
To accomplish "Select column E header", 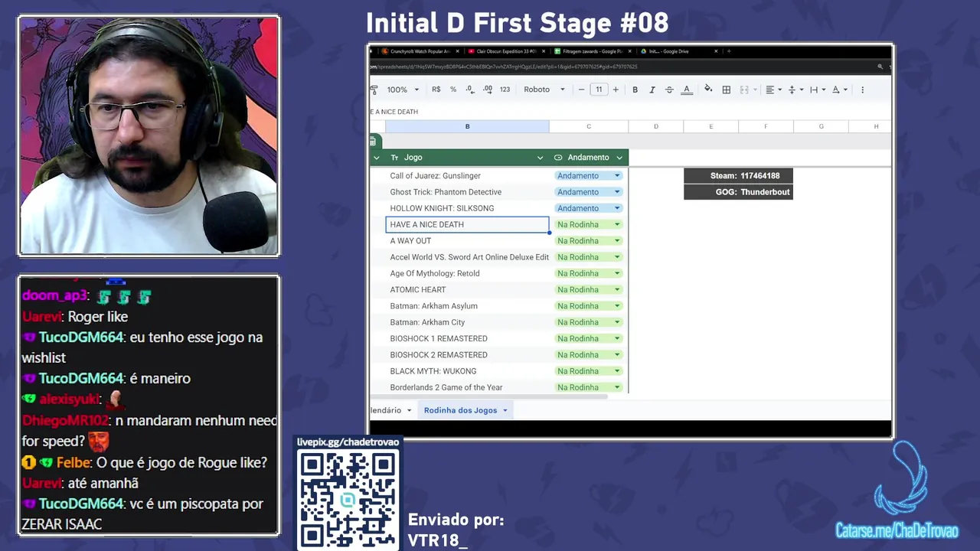I will click(x=710, y=126).
